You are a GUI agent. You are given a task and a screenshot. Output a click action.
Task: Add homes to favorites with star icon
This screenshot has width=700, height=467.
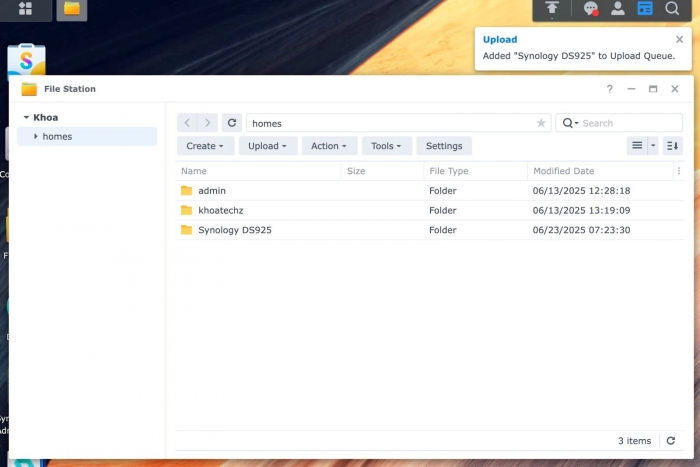541,123
